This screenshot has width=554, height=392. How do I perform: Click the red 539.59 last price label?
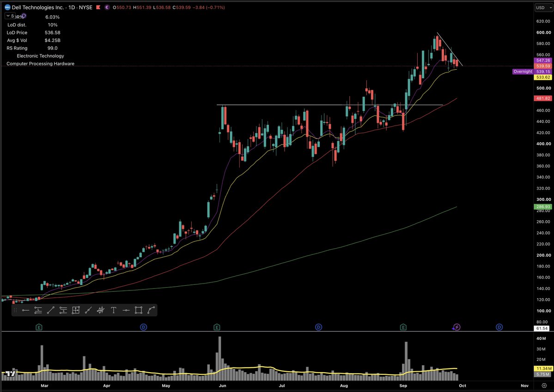tap(543, 66)
